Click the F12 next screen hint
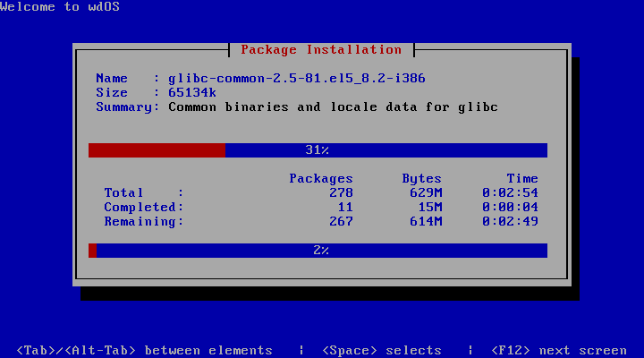This screenshot has width=644, height=358. click(559, 350)
